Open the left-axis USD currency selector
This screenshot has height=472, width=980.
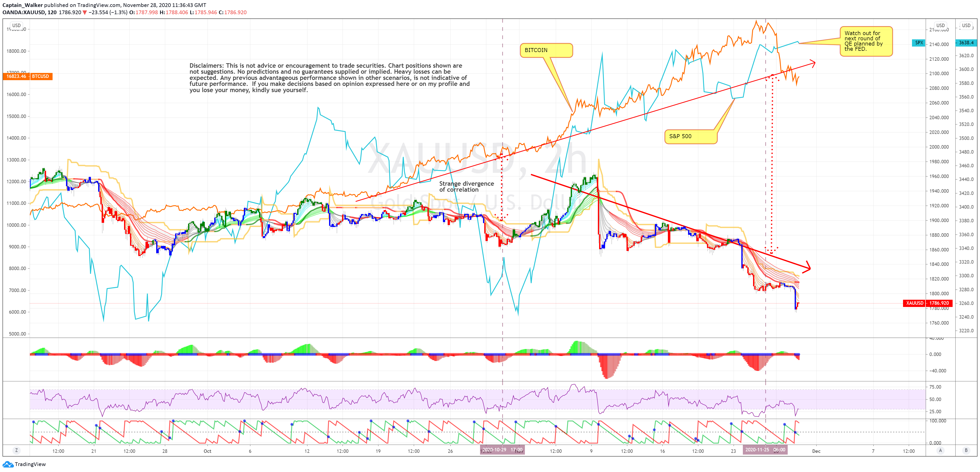16,25
